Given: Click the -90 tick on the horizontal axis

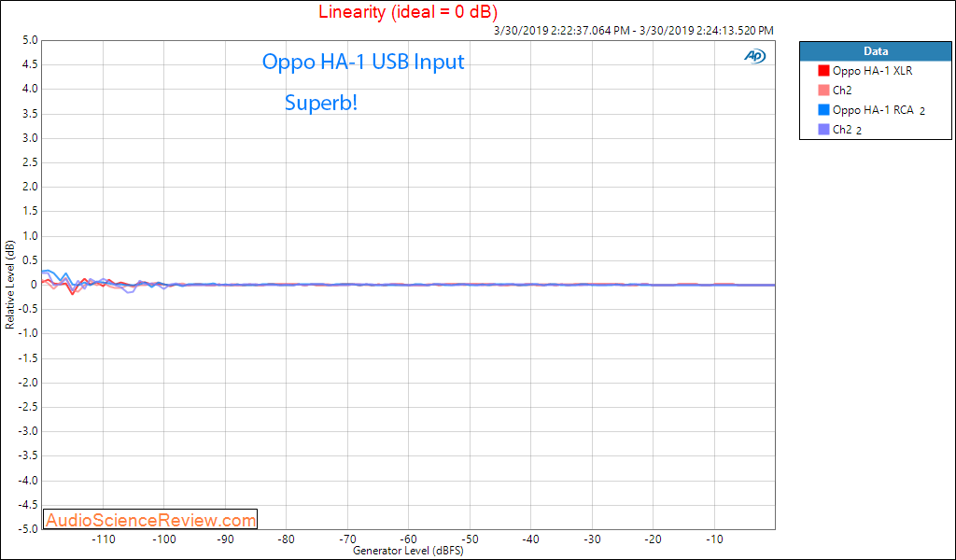Looking at the screenshot, I should [225, 539].
